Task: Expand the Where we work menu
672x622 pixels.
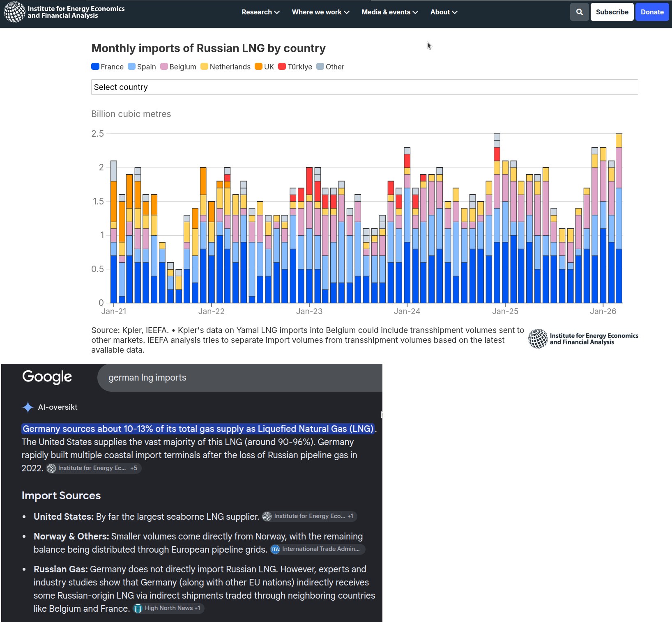Action: [x=320, y=12]
